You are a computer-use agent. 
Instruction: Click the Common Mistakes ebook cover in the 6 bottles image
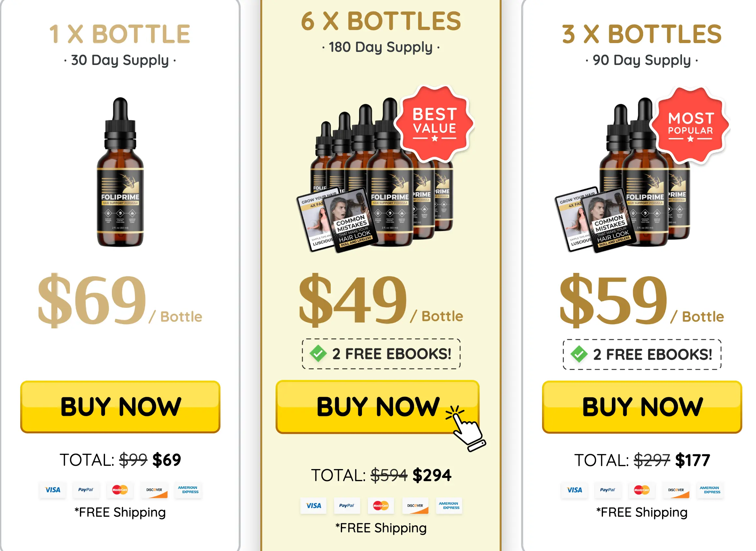(351, 220)
